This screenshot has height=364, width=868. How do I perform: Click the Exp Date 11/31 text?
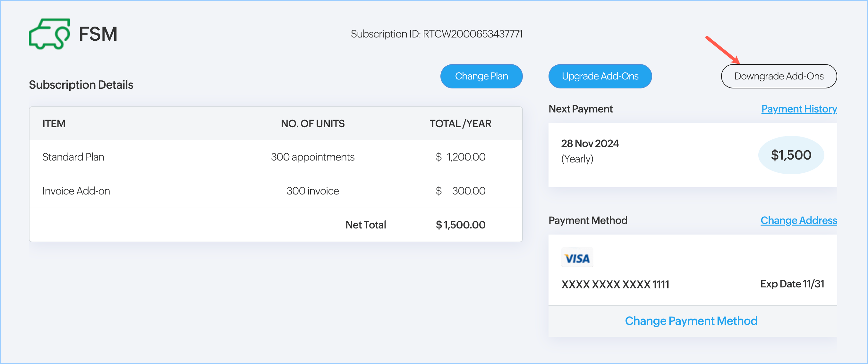coord(792,284)
